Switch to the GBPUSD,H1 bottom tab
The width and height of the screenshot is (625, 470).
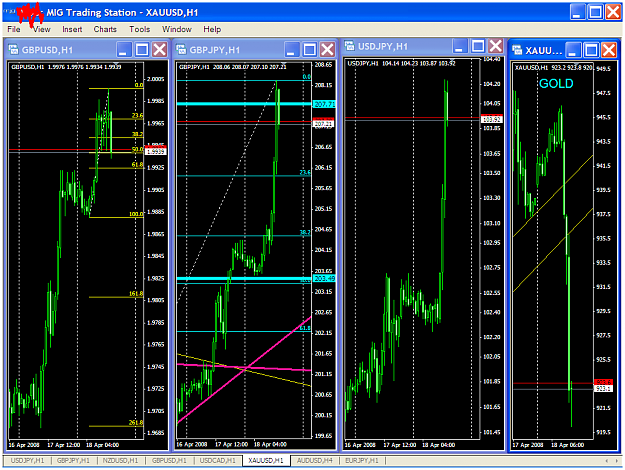[x=169, y=460]
